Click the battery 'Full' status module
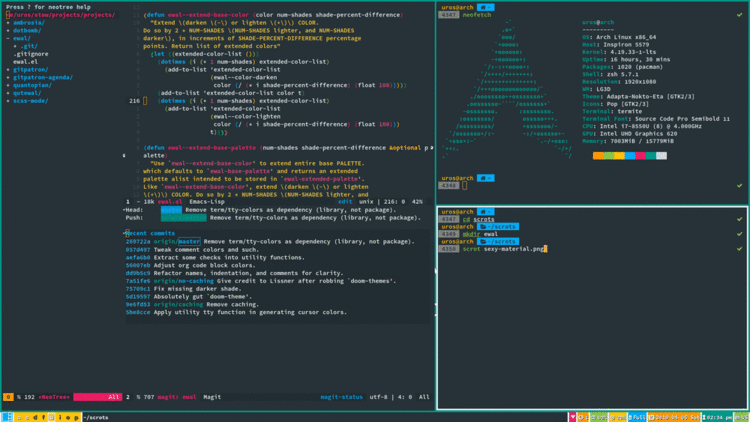750x422 pixels. click(637, 417)
